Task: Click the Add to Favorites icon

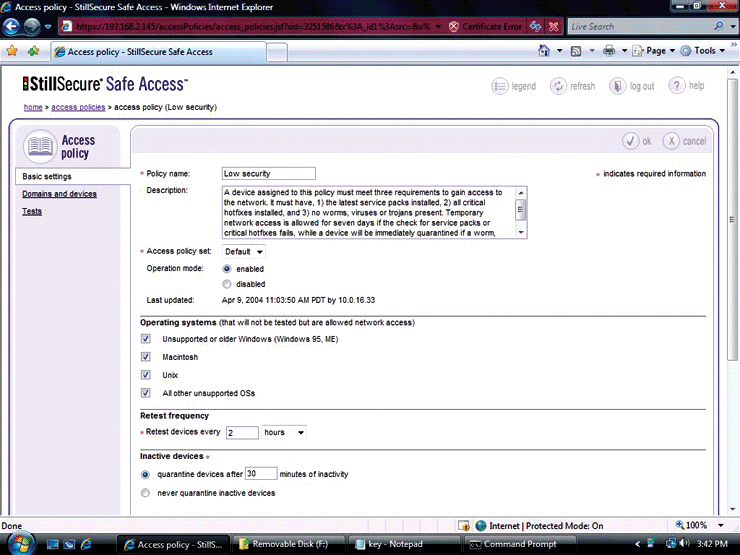Action: coord(33,51)
